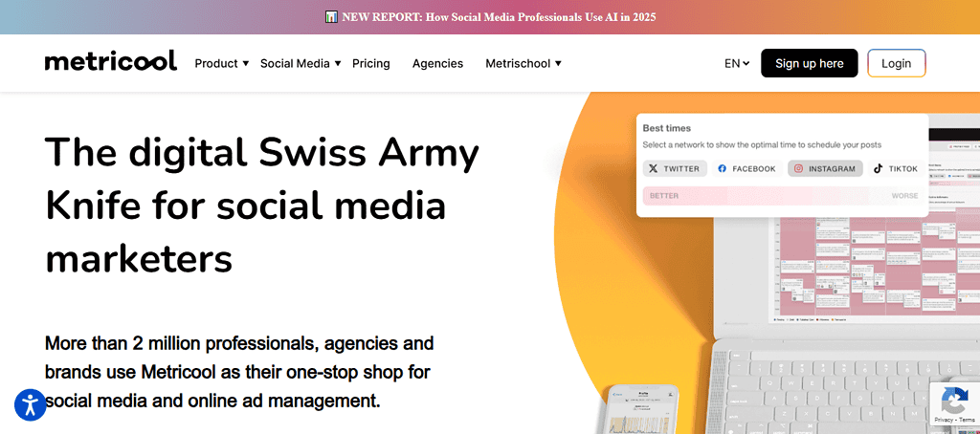Open the EN language selector
The image size is (980, 434).
tap(737, 63)
